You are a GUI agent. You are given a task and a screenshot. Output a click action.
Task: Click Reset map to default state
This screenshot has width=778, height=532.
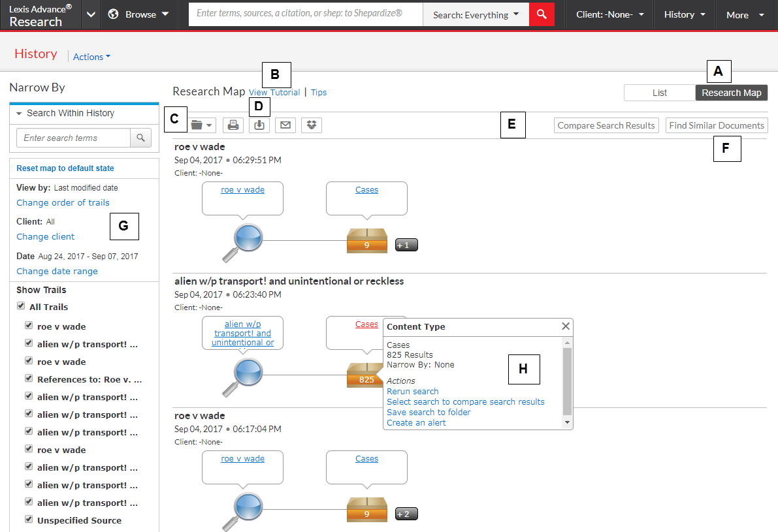point(65,168)
